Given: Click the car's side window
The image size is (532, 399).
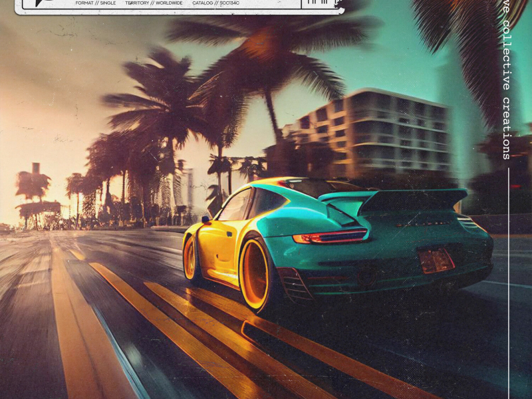Looking at the screenshot, I should coord(236,205).
